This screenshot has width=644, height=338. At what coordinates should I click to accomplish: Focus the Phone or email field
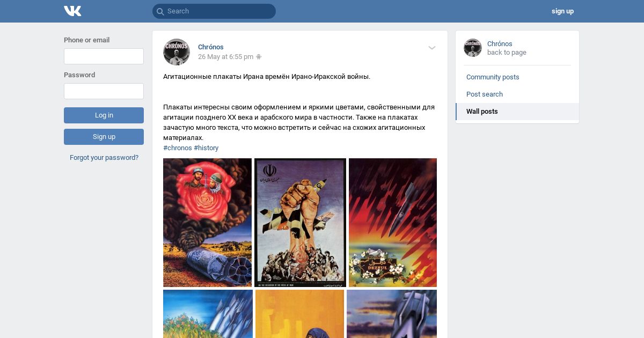pos(104,56)
